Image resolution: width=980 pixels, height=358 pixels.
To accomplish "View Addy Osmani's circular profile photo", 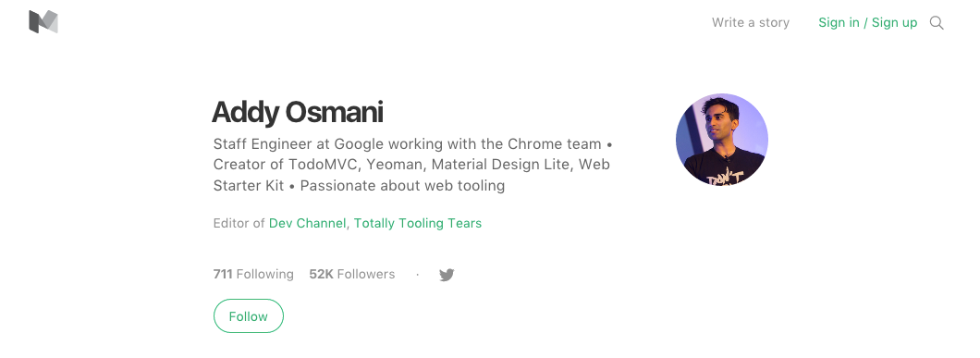I will click(722, 140).
